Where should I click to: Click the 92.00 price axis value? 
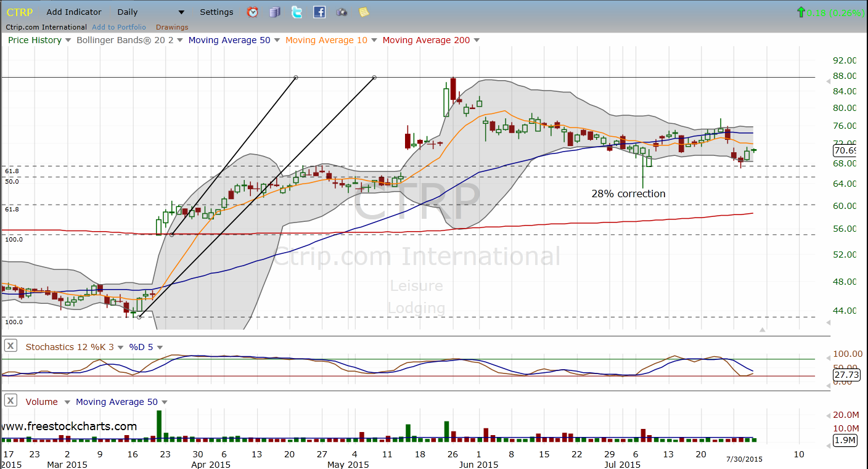845,60
